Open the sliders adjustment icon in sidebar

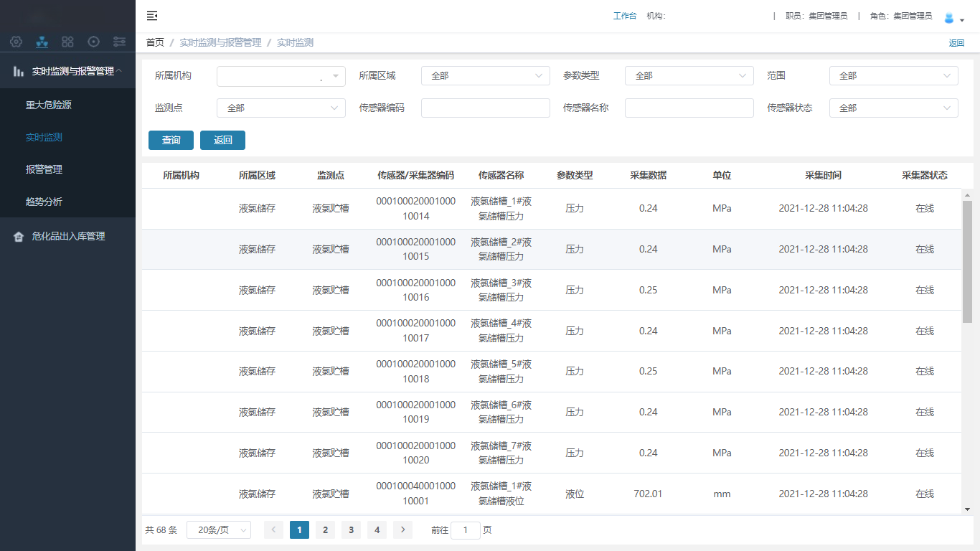[119, 42]
